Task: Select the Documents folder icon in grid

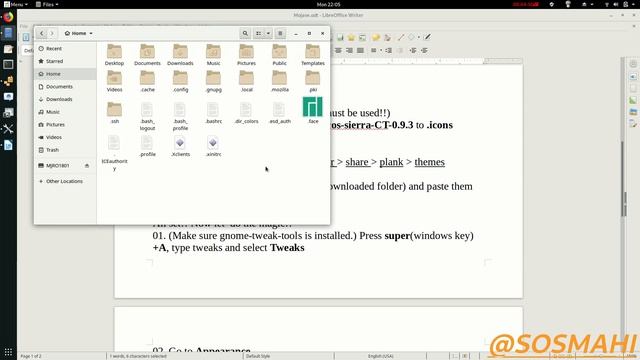Action: 147,55
